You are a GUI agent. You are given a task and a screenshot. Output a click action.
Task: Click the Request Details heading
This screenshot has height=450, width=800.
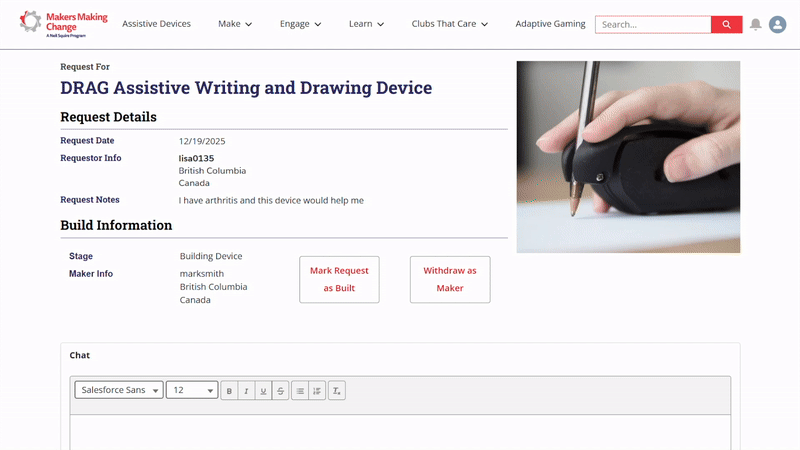[108, 117]
